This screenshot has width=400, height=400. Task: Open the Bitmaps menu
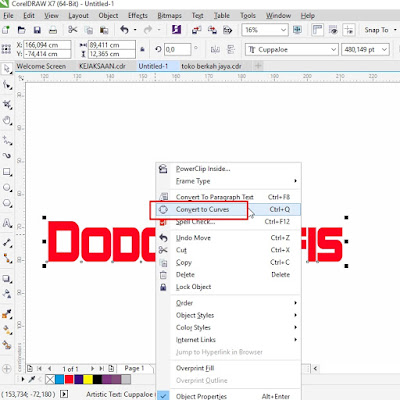tap(169, 16)
